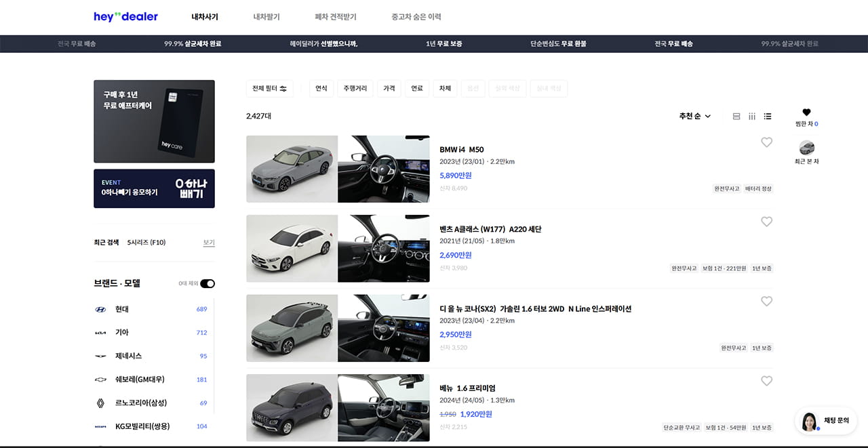
Task: Open the 주행거리 filter dropdown
Action: tap(355, 88)
